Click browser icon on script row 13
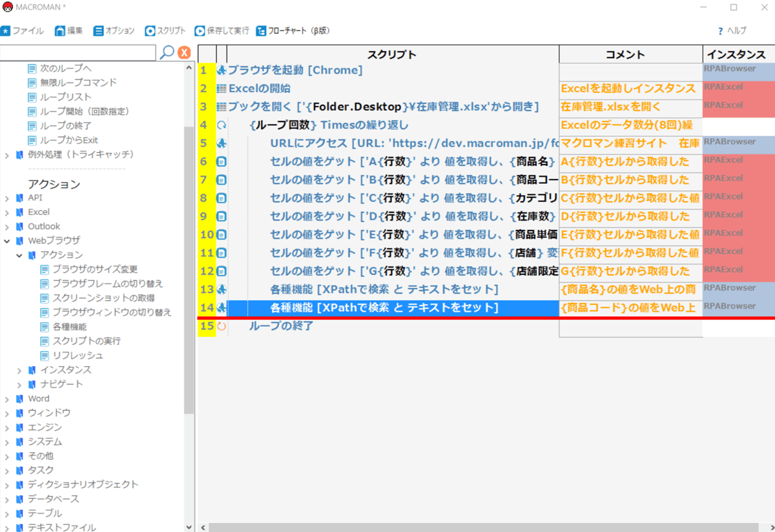Image resolution: width=775 pixels, height=532 pixels. (222, 289)
